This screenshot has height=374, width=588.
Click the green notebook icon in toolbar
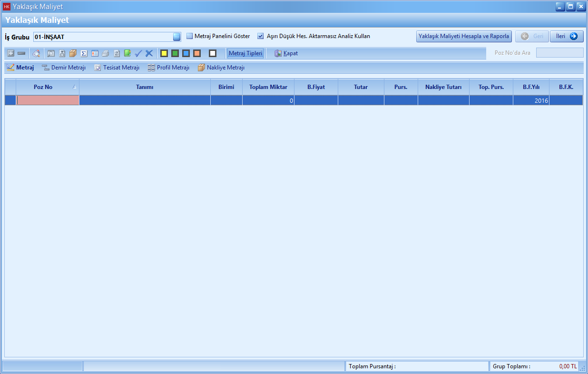tap(127, 53)
